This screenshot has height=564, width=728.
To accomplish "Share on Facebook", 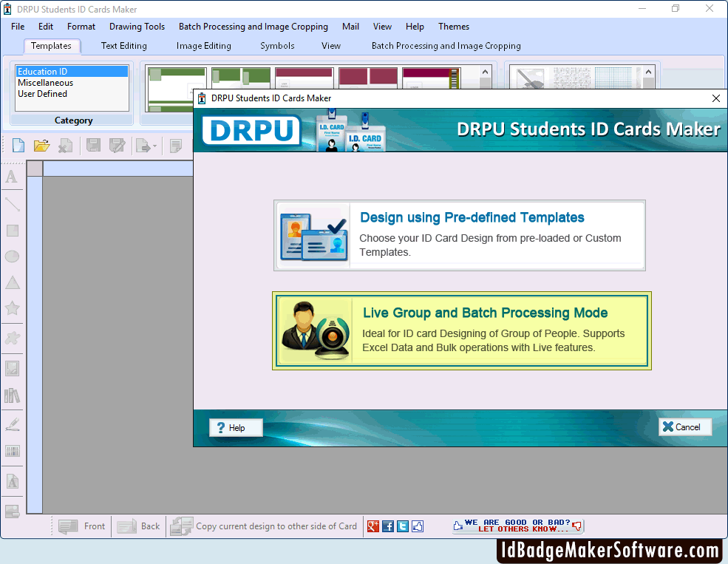I will [x=388, y=526].
